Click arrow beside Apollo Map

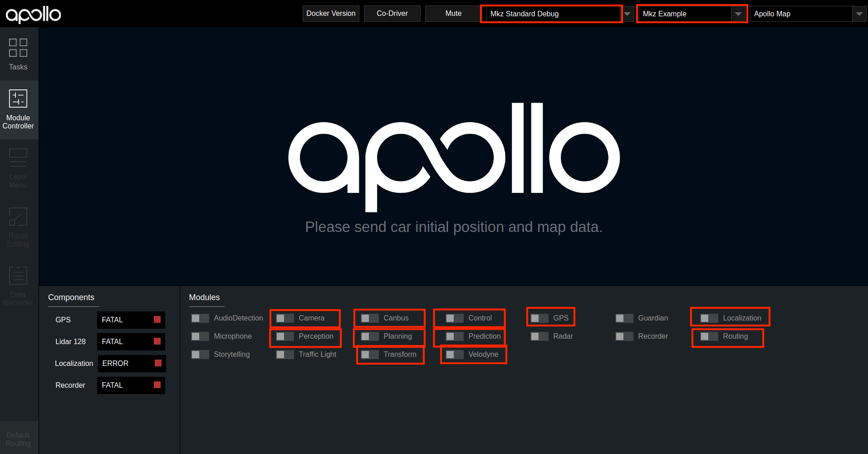[859, 14]
